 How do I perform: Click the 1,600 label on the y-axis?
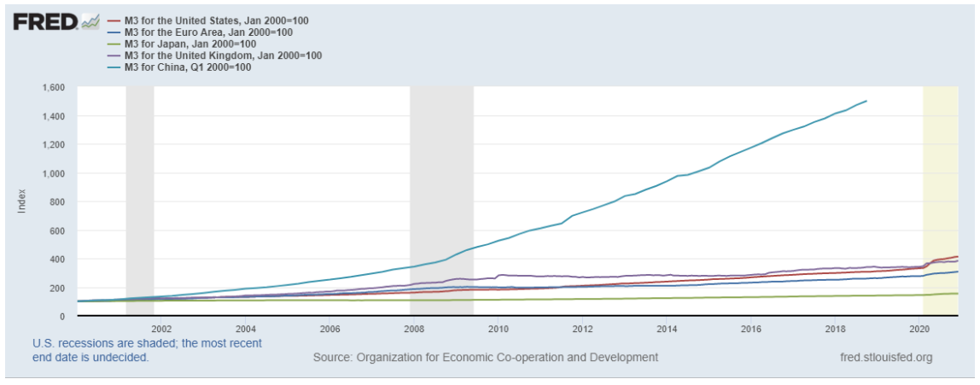(53, 87)
